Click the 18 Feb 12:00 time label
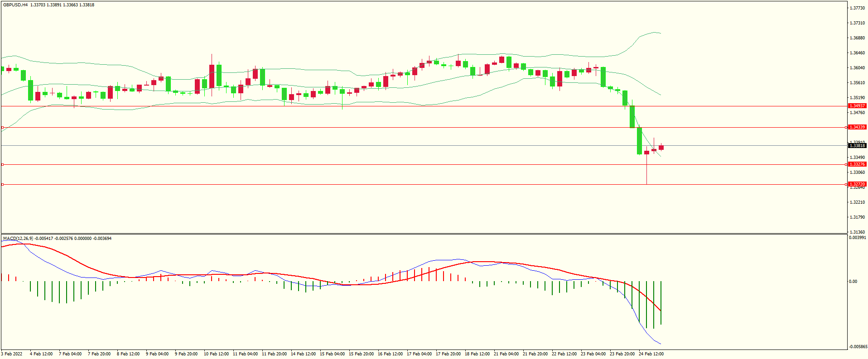 point(477,354)
